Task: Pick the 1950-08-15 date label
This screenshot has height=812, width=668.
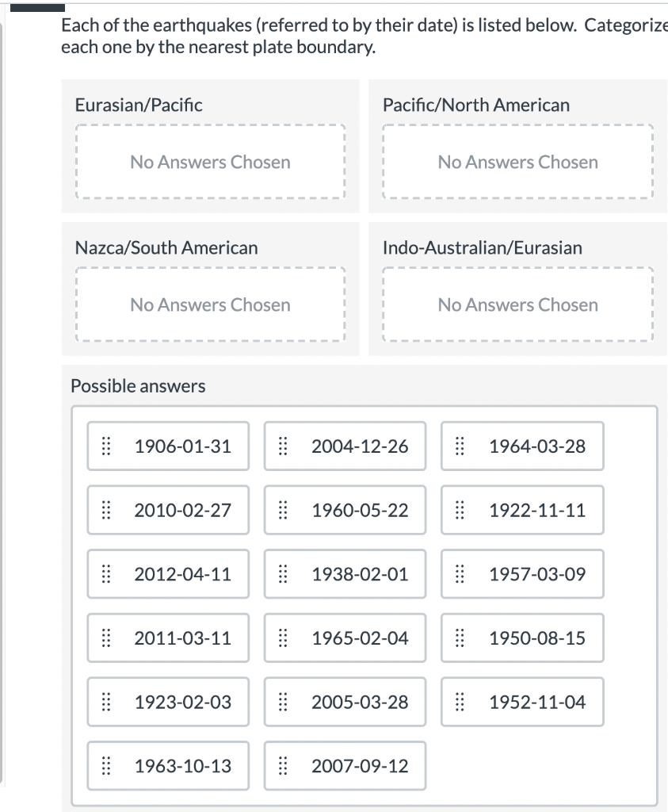Action: point(537,638)
